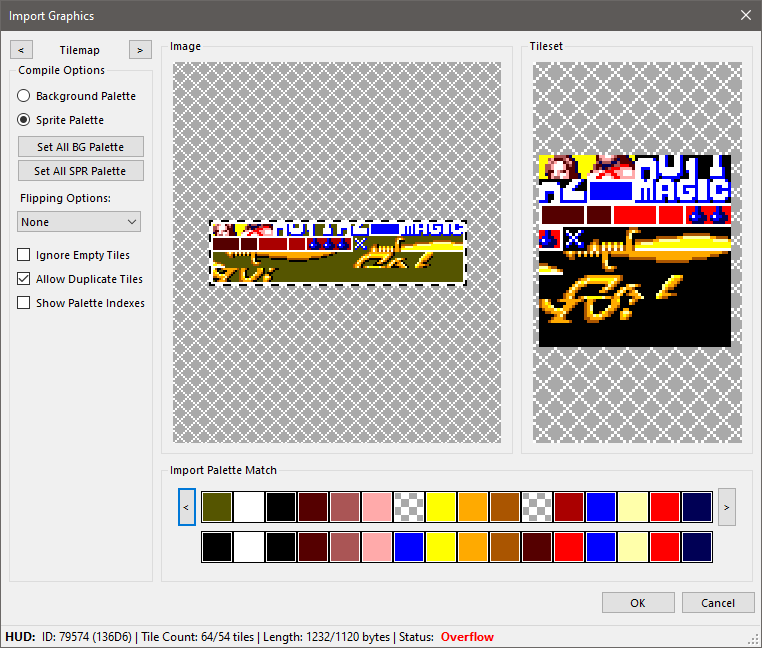Screen dimensions: 762x648
Task: Pick orange swatch in the lower palette row
Action: [x=473, y=547]
